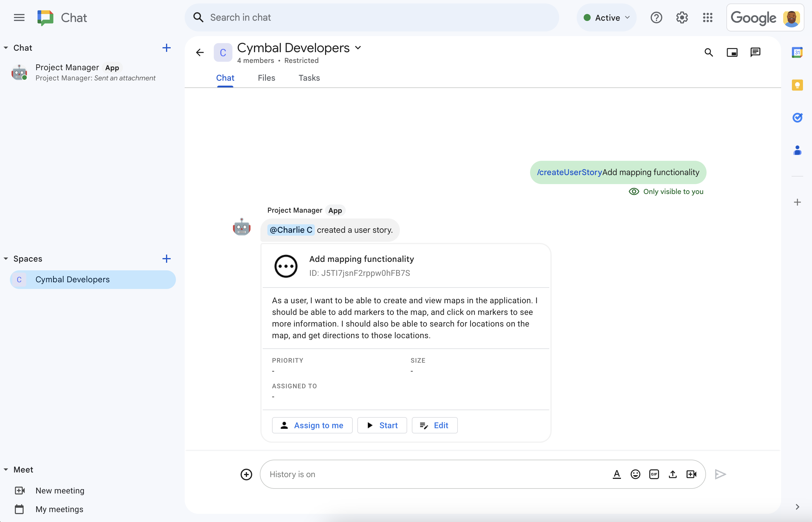Screen dimensions: 812x522
Task: Open the Edit panel for user story
Action: 435,425
